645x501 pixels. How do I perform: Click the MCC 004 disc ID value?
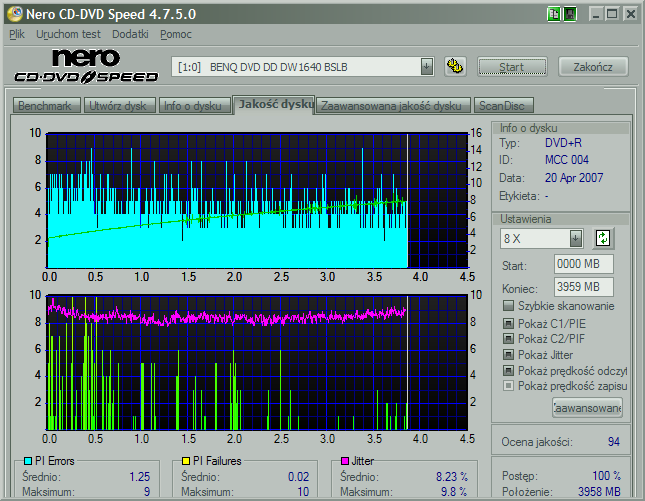(x=567, y=160)
